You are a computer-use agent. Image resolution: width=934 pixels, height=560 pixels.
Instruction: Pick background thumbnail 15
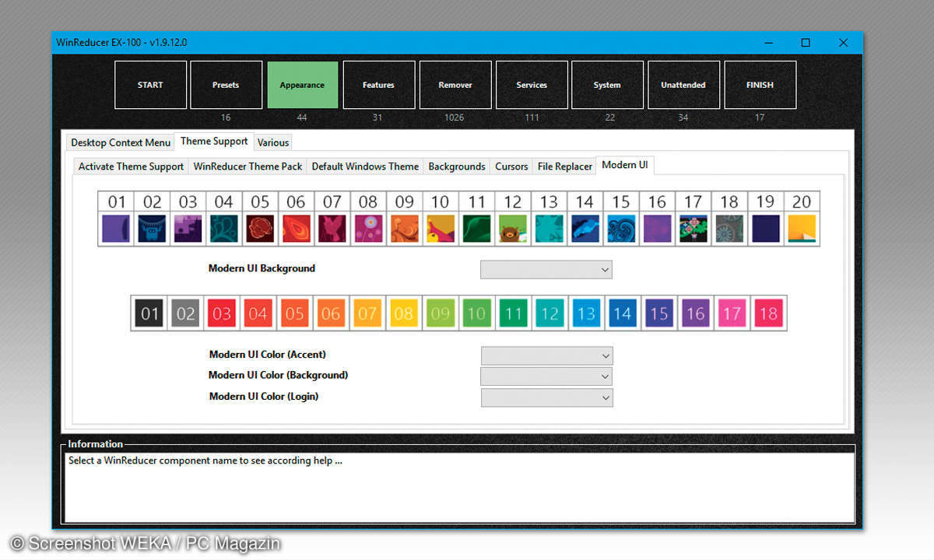point(620,229)
